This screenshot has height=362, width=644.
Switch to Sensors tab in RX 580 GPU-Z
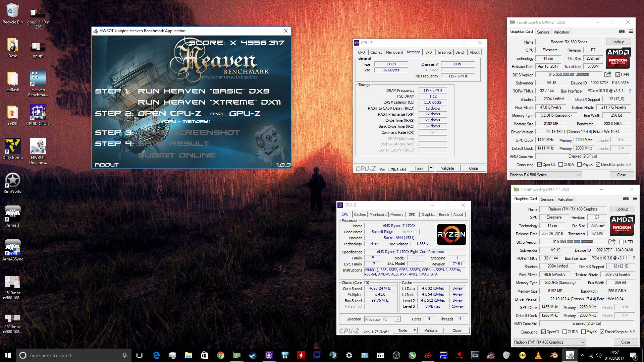[x=543, y=32]
